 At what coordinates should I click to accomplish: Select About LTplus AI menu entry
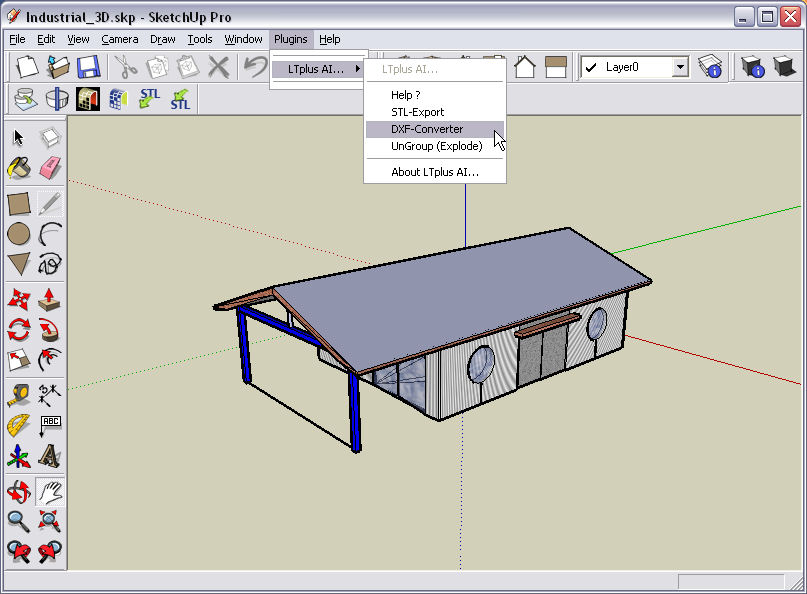click(435, 172)
